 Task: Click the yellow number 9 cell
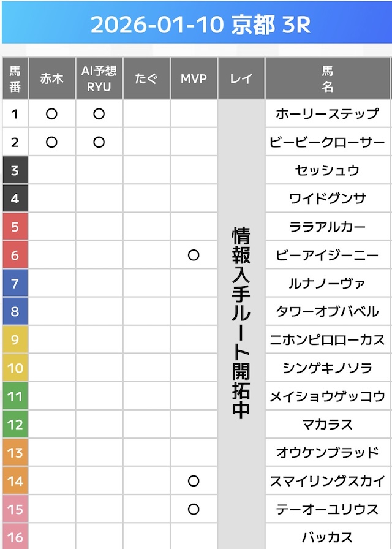15,340
